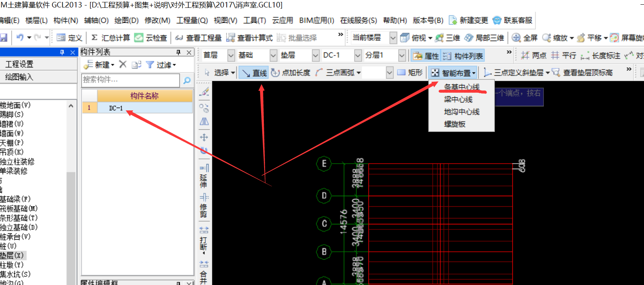The height and width of the screenshot is (285, 644).
Task: Click 新建 new component button
Action: 99,65
